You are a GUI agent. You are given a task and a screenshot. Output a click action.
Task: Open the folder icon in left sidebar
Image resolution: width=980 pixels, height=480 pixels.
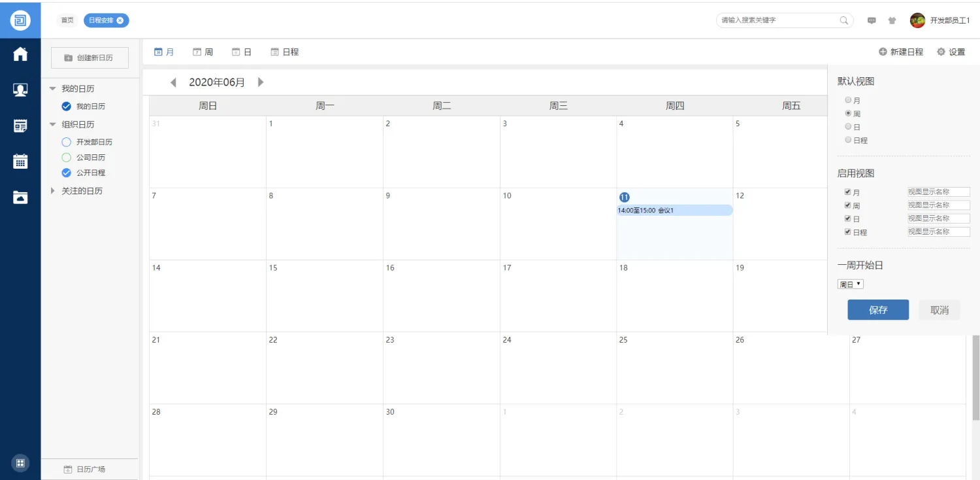20,197
